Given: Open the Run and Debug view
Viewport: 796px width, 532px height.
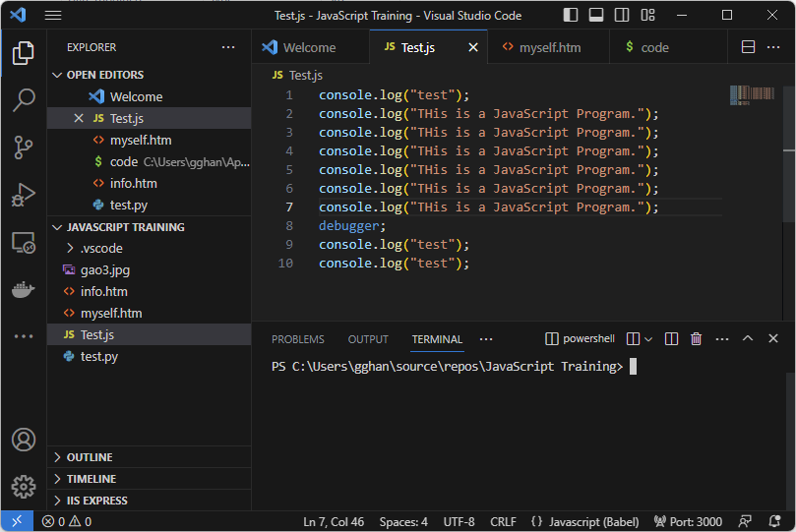Looking at the screenshot, I should pyautogui.click(x=24, y=195).
